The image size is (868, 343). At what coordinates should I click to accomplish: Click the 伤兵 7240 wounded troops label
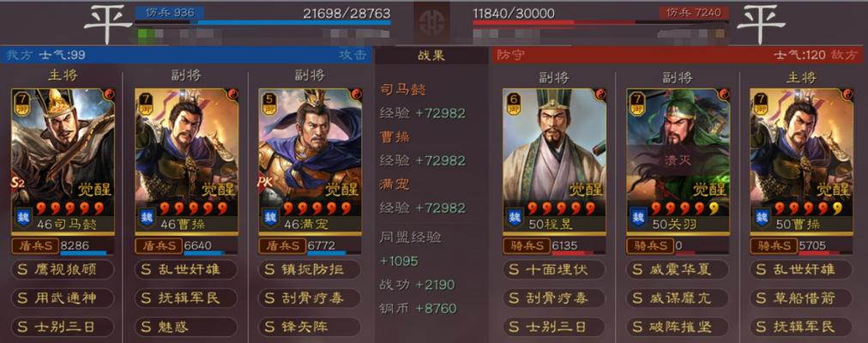tap(694, 13)
